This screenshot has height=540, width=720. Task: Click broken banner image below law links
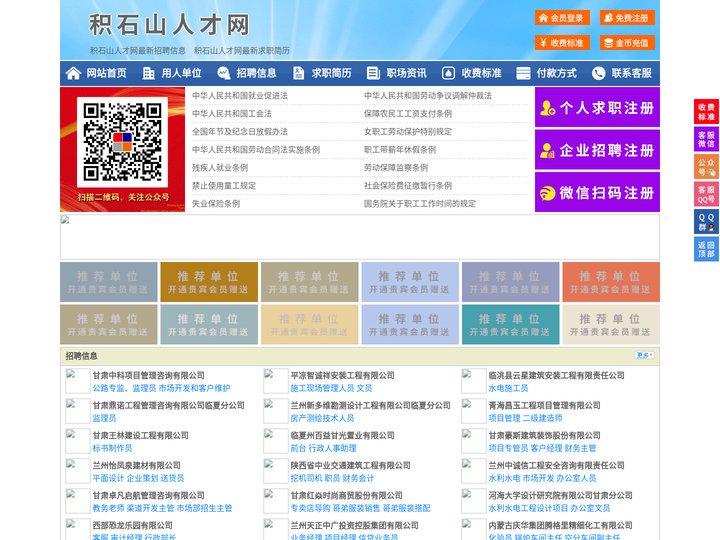coord(360,237)
